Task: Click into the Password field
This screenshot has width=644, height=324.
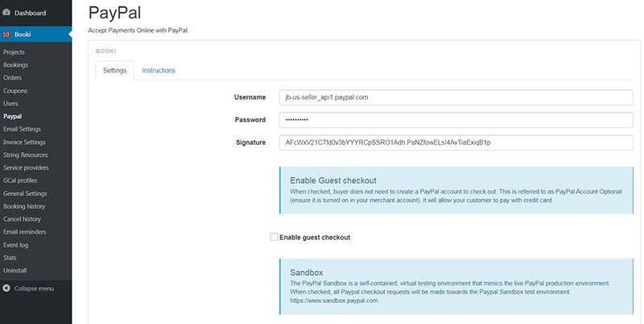Action: [x=456, y=120]
